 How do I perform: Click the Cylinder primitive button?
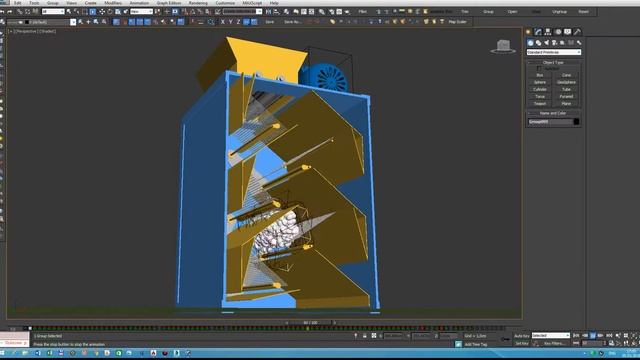coord(540,89)
